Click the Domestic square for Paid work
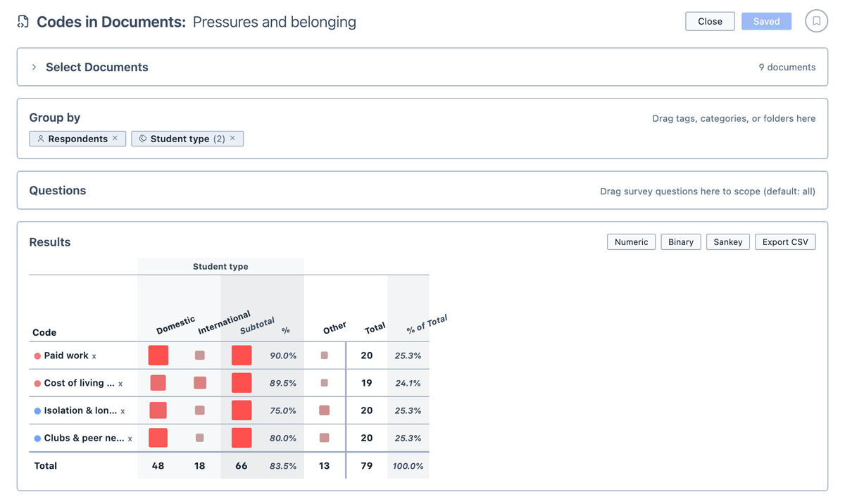Image resolution: width=845 pixels, height=504 pixels. (x=158, y=355)
